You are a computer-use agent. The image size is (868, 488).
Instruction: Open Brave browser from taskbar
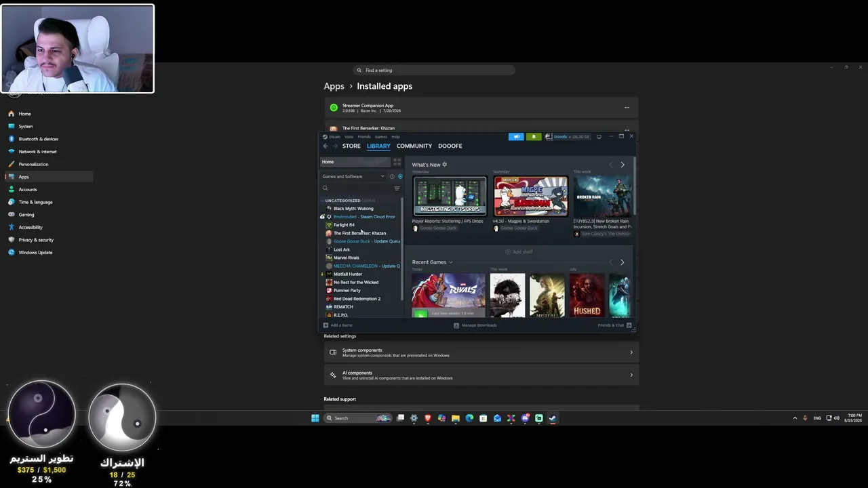point(428,418)
